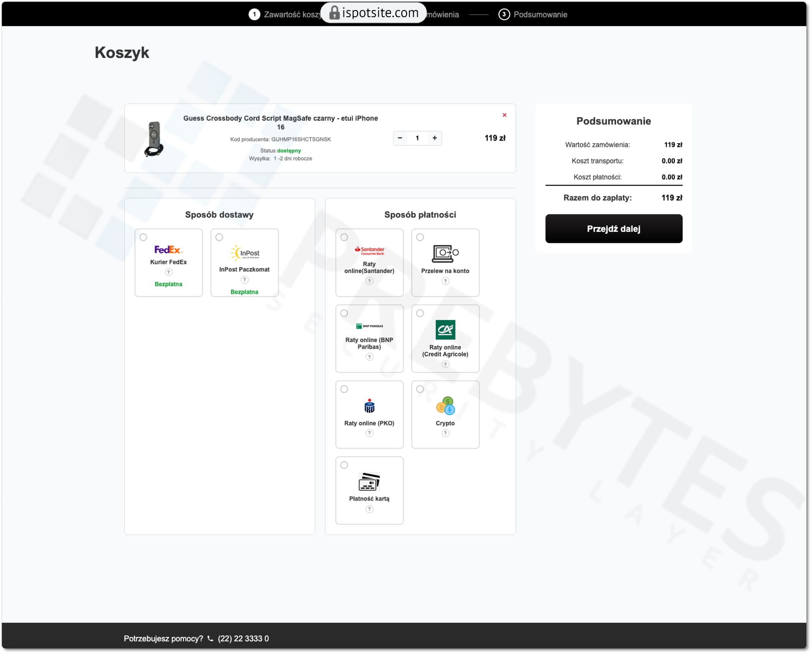Screen dimensions: 812x654
Task: Show help info for Przelew na konto
Action: pos(445,281)
